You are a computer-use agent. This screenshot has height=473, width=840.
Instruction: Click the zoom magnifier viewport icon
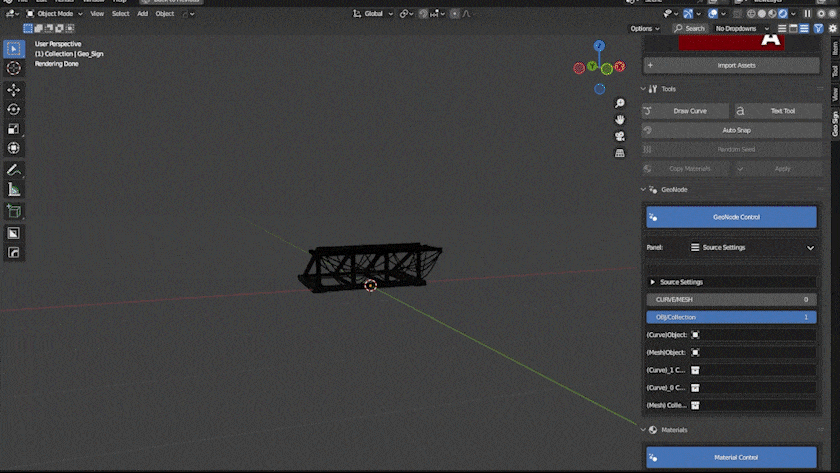[620, 104]
